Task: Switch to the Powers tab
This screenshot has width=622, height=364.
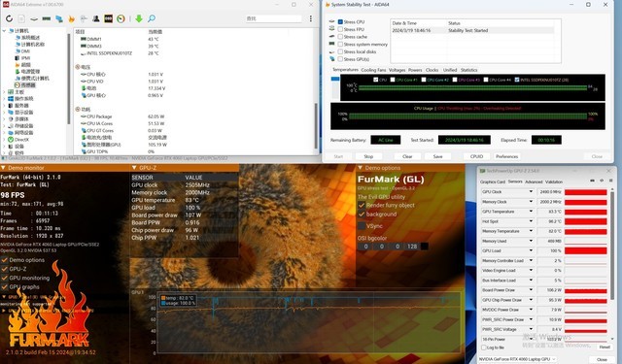Action: pyautogui.click(x=415, y=70)
